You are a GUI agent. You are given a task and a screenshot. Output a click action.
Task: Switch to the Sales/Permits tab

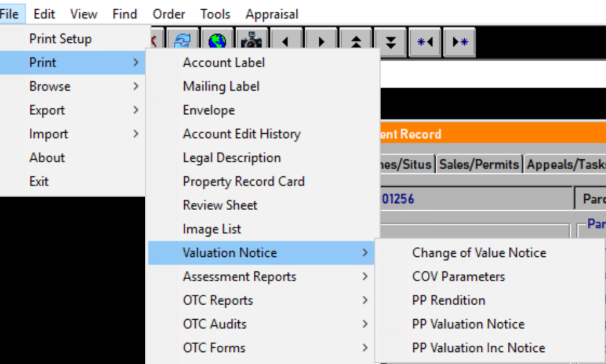479,164
